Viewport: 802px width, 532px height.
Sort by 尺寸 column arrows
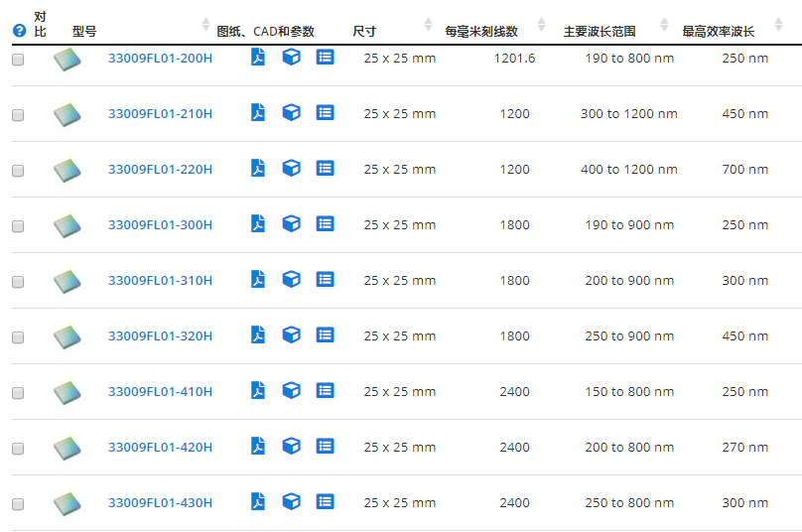[428, 24]
